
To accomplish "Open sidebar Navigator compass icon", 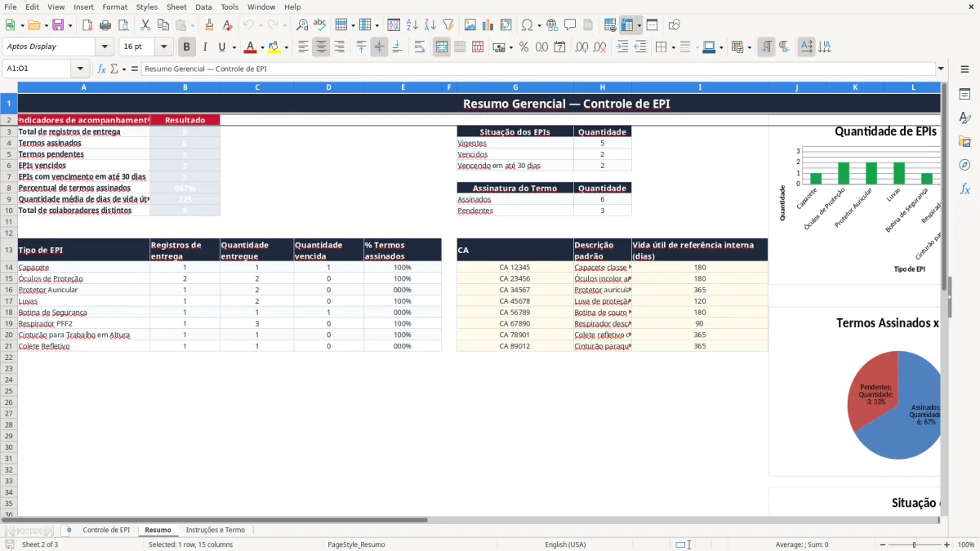I will (964, 165).
